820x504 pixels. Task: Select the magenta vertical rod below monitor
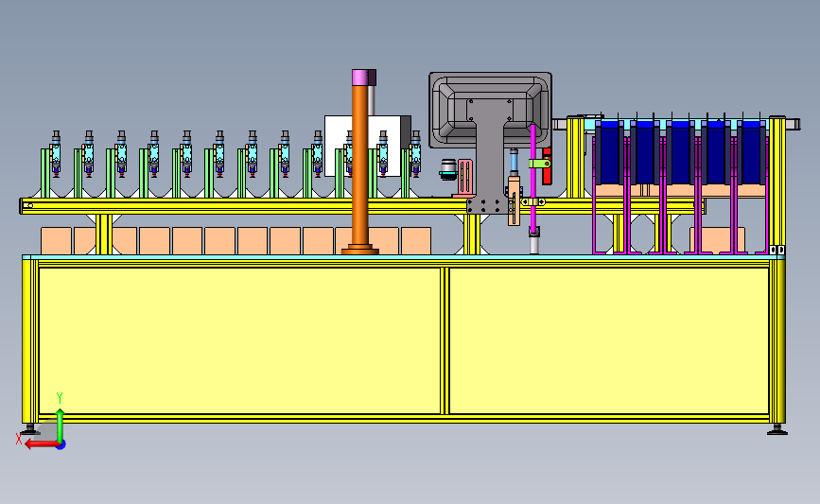tap(532, 179)
